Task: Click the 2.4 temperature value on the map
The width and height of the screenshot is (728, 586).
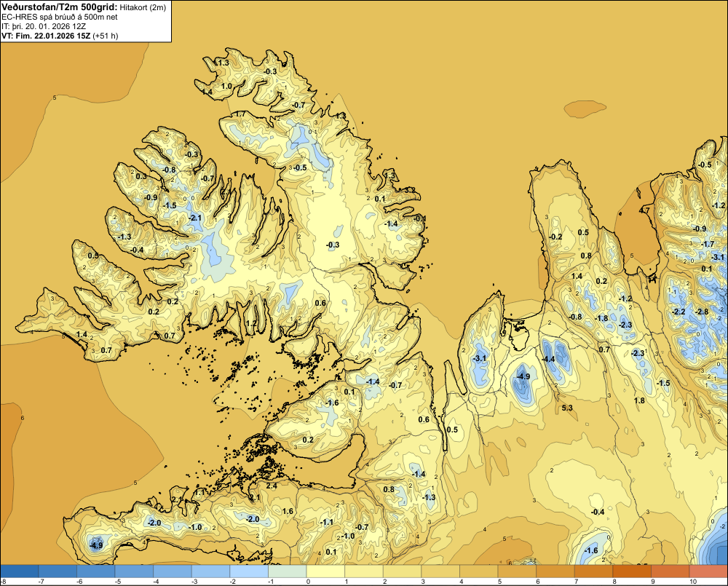Action: pyautogui.click(x=271, y=486)
